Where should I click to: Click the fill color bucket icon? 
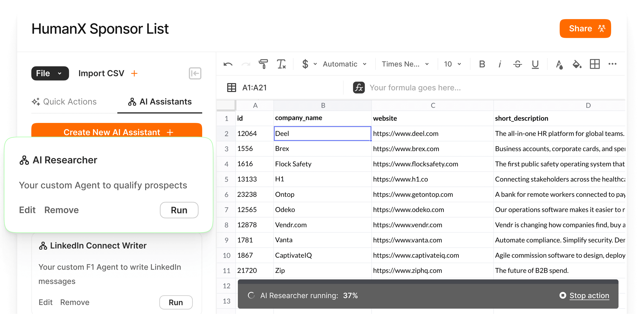click(577, 64)
